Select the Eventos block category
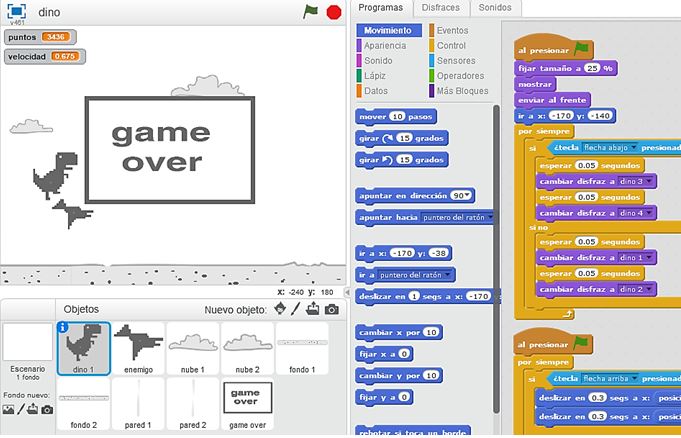The width and height of the screenshot is (681, 438). [x=452, y=30]
